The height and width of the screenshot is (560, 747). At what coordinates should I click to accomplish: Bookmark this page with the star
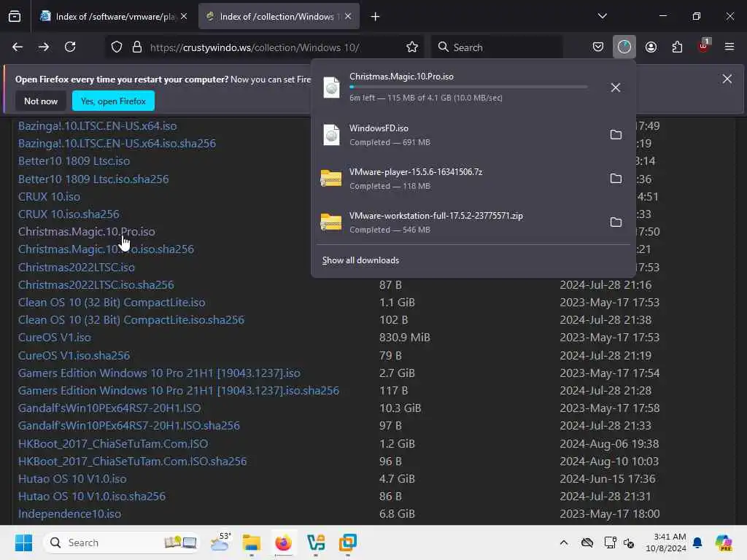click(x=412, y=47)
